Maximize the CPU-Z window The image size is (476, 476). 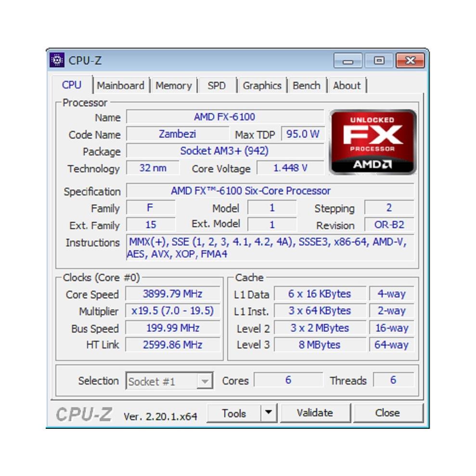pos(379,61)
